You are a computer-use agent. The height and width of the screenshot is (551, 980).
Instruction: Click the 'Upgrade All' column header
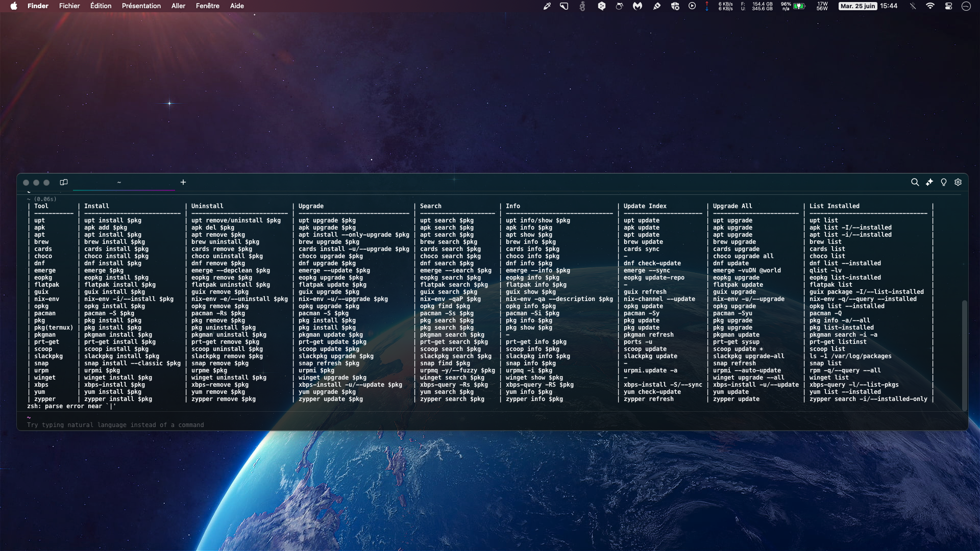coord(732,206)
